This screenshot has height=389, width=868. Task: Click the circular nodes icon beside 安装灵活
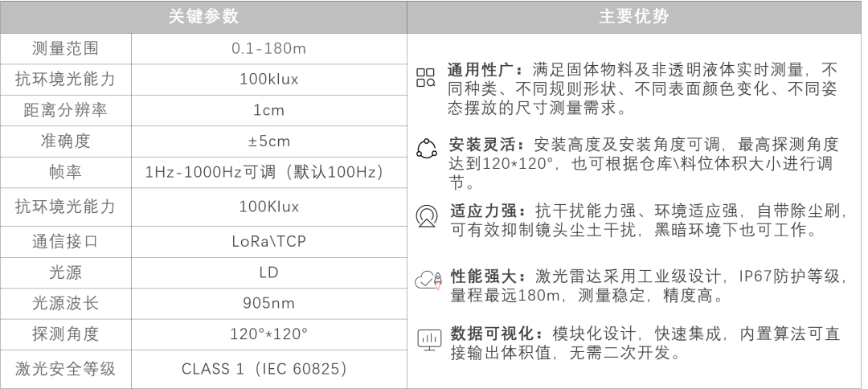(x=426, y=149)
